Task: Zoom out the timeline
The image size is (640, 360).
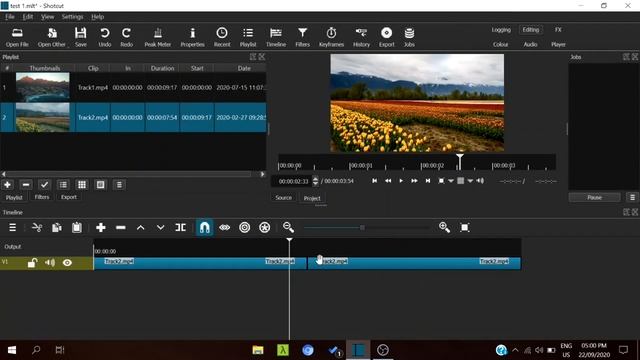Action: tap(288, 227)
